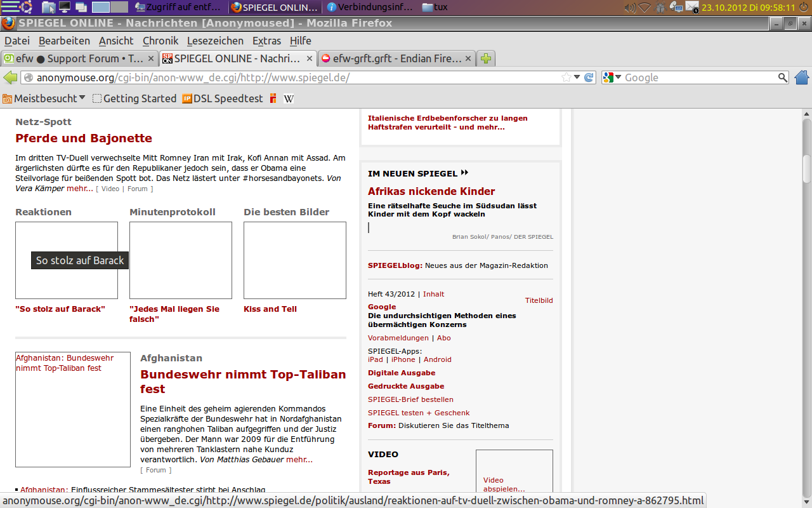The width and height of the screenshot is (812, 508).
Task: Click the reload page icon
Action: pyautogui.click(x=589, y=77)
